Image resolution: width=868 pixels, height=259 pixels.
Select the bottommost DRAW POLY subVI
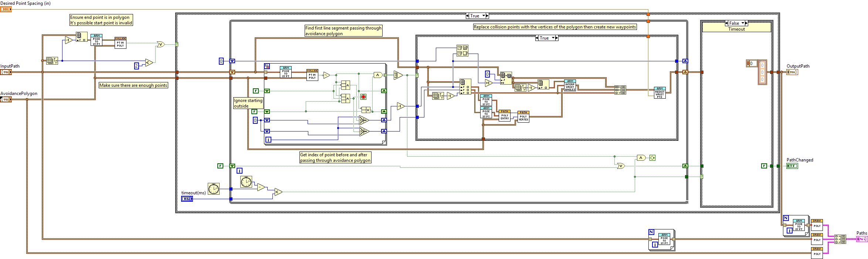[817, 253]
